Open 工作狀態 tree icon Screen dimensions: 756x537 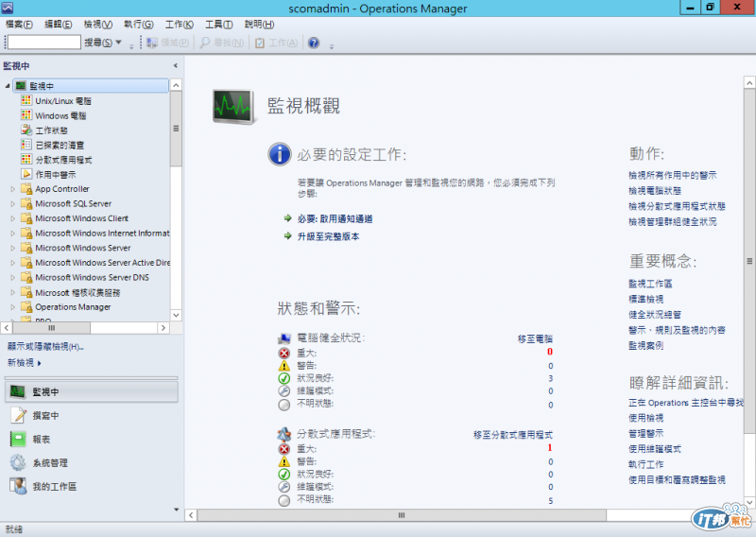pos(26,130)
